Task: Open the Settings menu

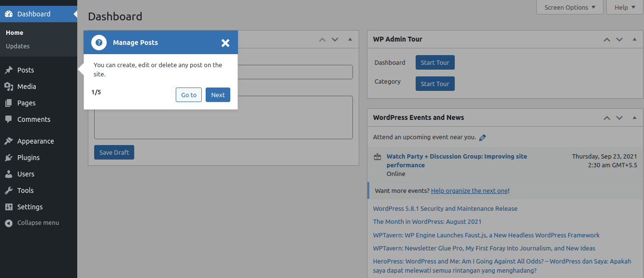Action: [39, 207]
